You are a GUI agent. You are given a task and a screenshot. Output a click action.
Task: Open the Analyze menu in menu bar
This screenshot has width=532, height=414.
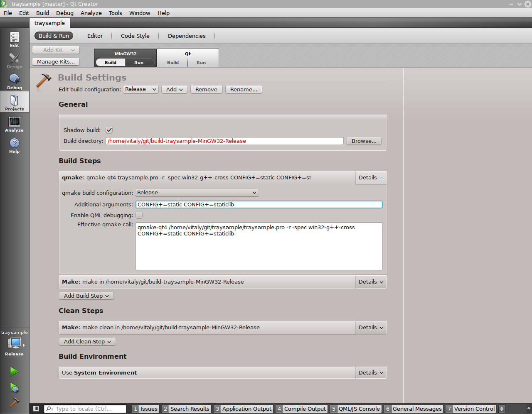[x=91, y=13]
